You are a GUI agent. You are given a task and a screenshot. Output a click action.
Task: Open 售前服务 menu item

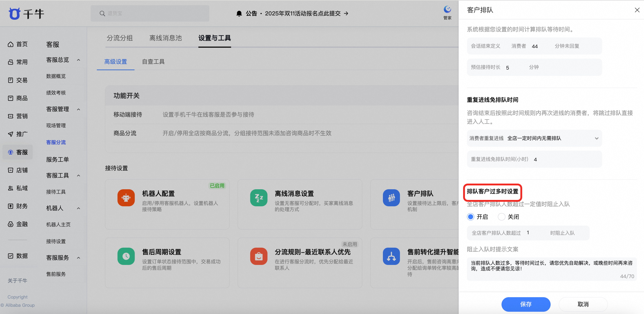(56, 274)
